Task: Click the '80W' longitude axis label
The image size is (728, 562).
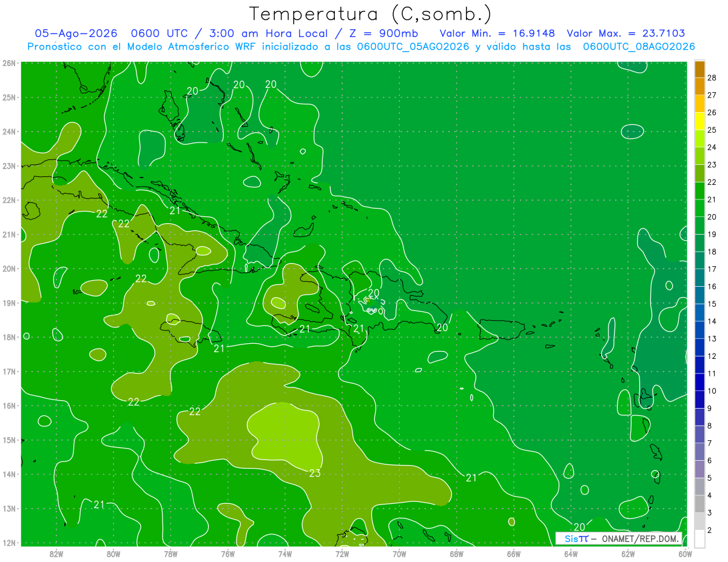Action: (113, 553)
